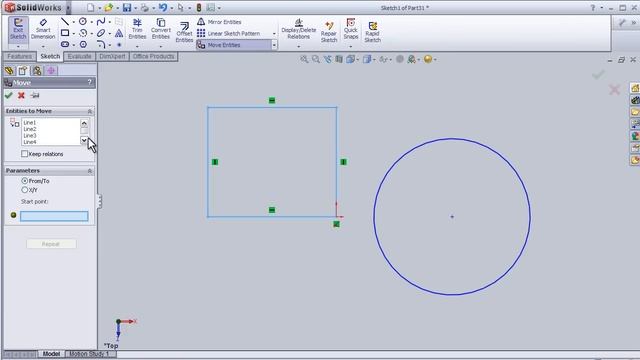Viewport: 640px width, 360px height.
Task: Collapse the Entities to Move section
Action: click(90, 111)
